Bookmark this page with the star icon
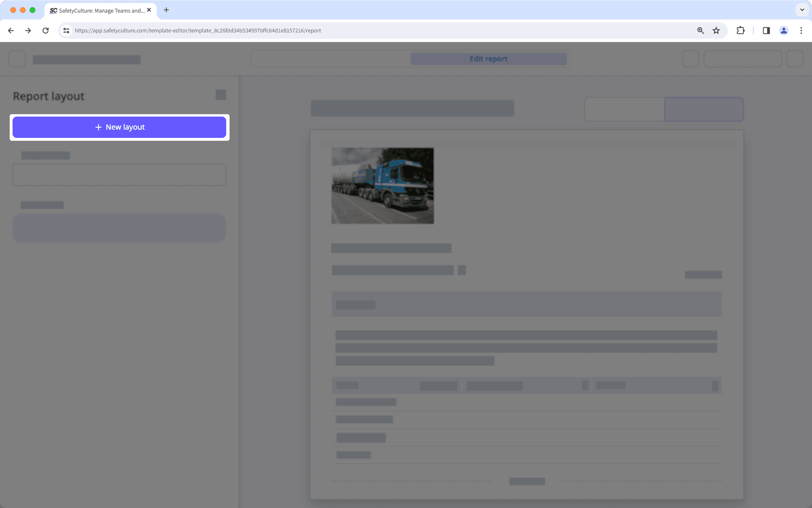Screen dimensions: 812x508 click(x=716, y=30)
